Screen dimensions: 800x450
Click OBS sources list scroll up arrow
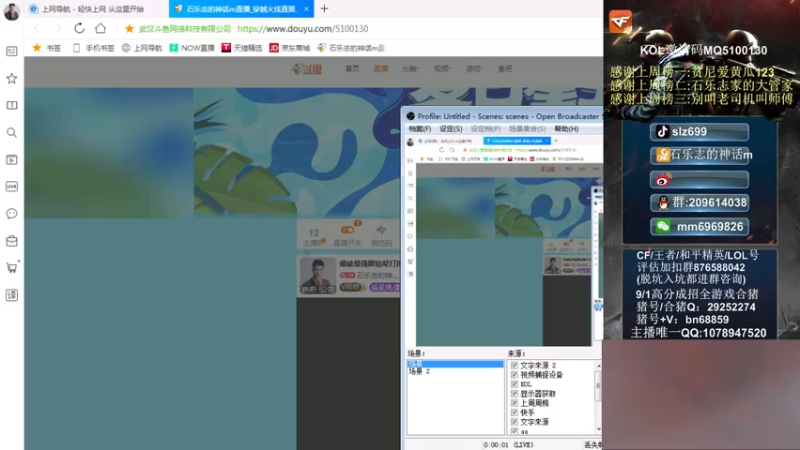pos(598,366)
